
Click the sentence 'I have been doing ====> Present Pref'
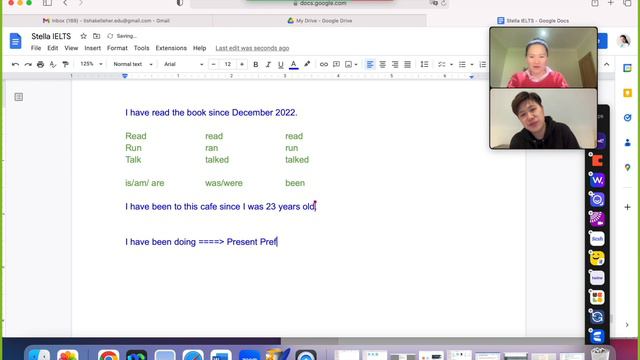tap(201, 242)
